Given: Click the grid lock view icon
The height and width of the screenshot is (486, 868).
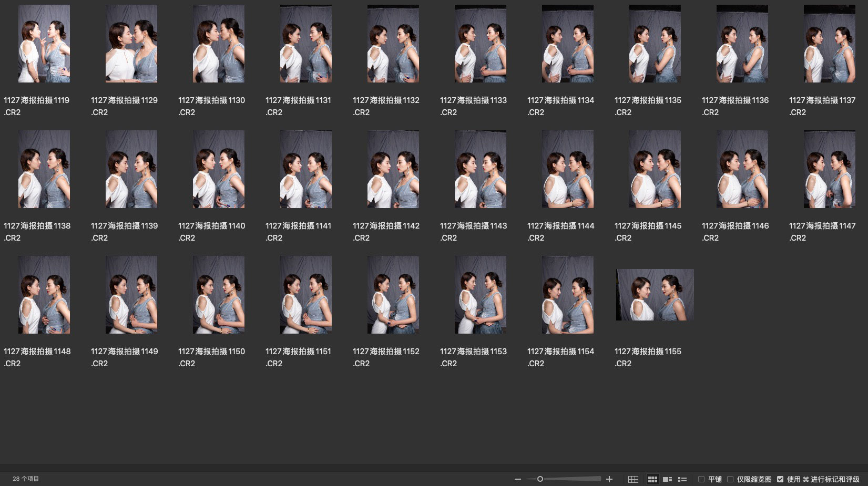Looking at the screenshot, I should click(x=633, y=479).
